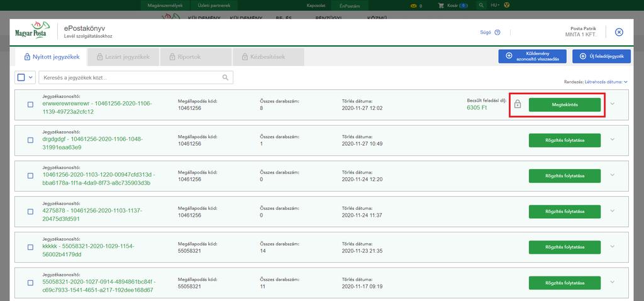
Task: Expand the 10461256-2020-1103-1220 row chevron
Action: (x=613, y=175)
